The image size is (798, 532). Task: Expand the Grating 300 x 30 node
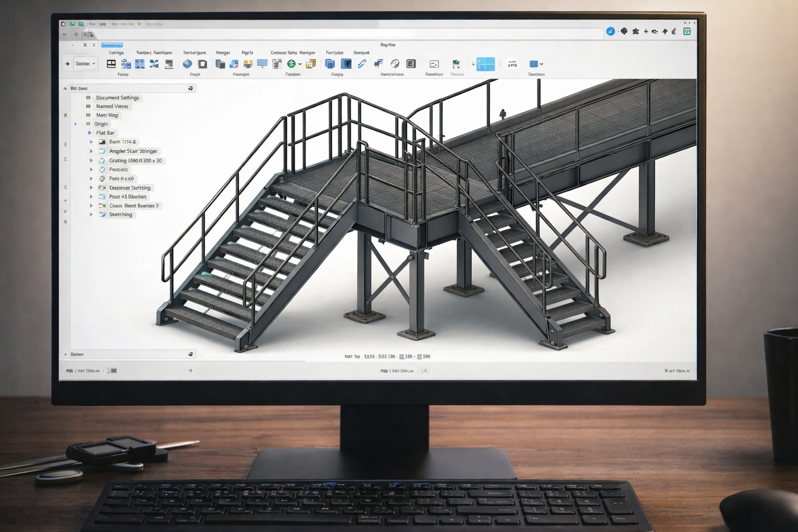[x=91, y=160]
